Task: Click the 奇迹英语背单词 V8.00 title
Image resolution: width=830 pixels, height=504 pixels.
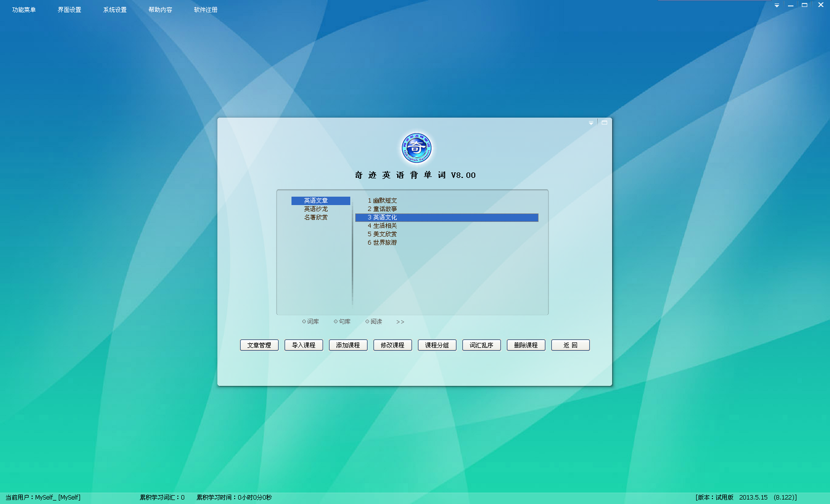Action: (x=415, y=175)
